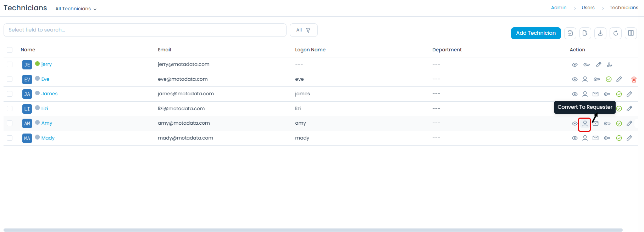Convert James to requester

pos(585,94)
